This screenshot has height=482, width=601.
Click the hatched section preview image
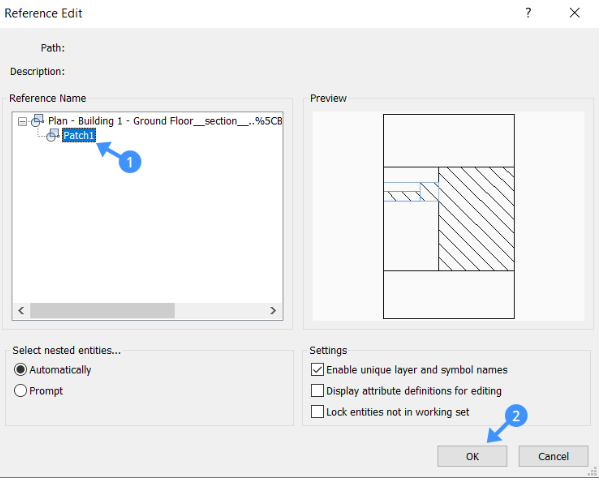coord(449,216)
